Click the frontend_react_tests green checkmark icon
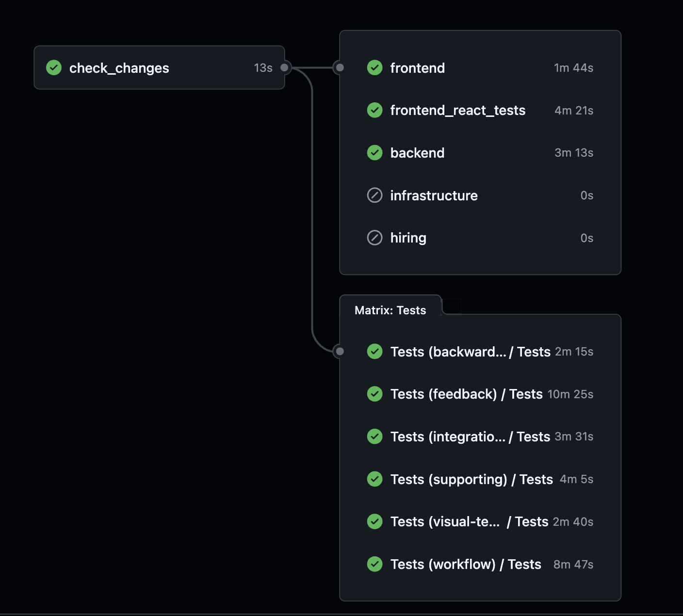 tap(374, 111)
